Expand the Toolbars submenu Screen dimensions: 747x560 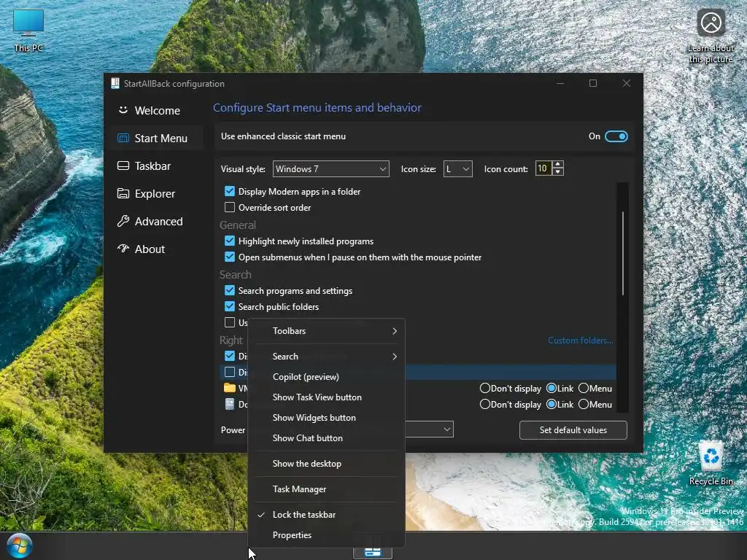[x=328, y=331]
